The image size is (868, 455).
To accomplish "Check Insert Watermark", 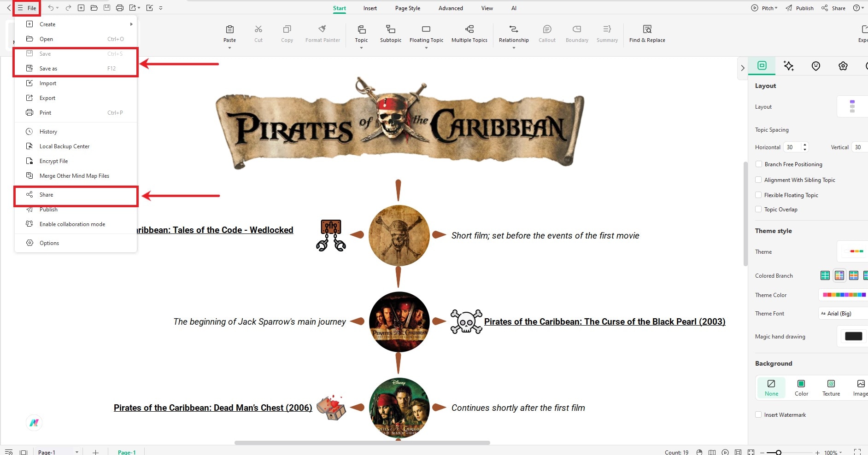I will (x=758, y=414).
